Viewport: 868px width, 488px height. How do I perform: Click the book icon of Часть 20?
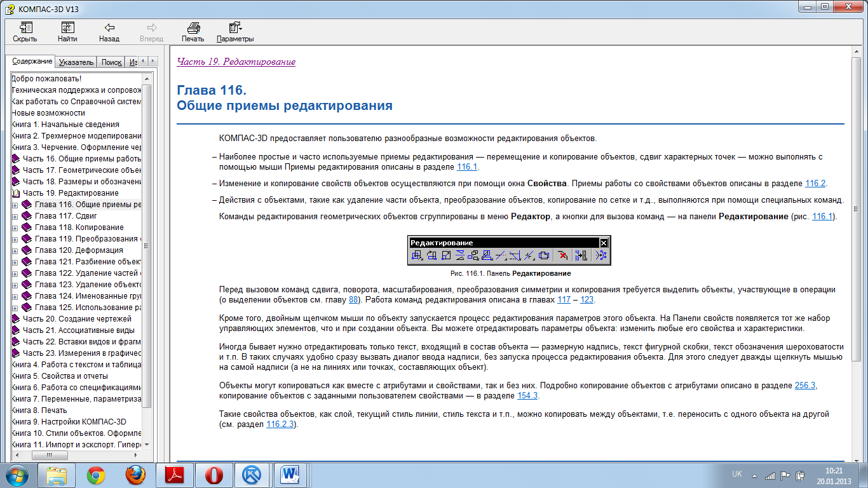click(16, 319)
